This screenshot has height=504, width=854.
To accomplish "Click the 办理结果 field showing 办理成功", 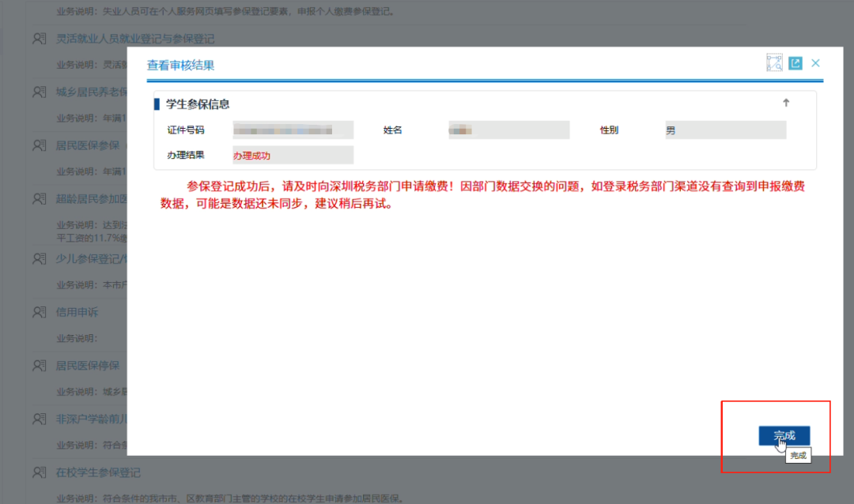I will click(293, 156).
